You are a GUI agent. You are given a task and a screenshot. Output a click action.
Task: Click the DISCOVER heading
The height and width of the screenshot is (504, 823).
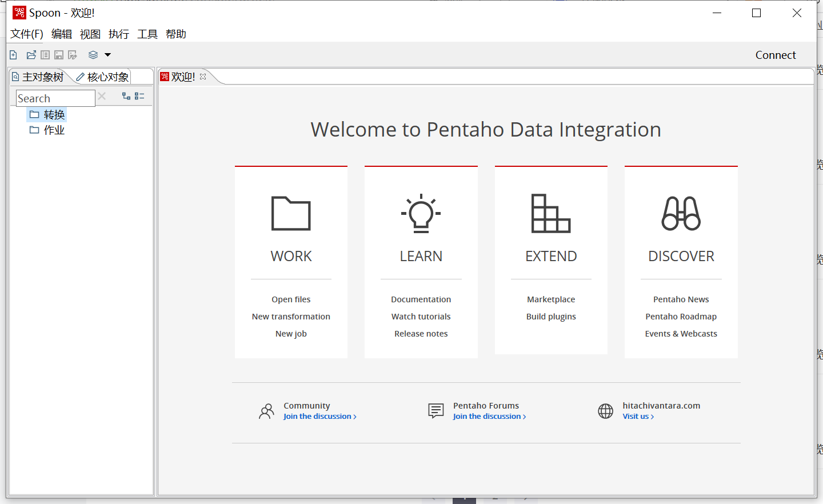click(x=681, y=256)
